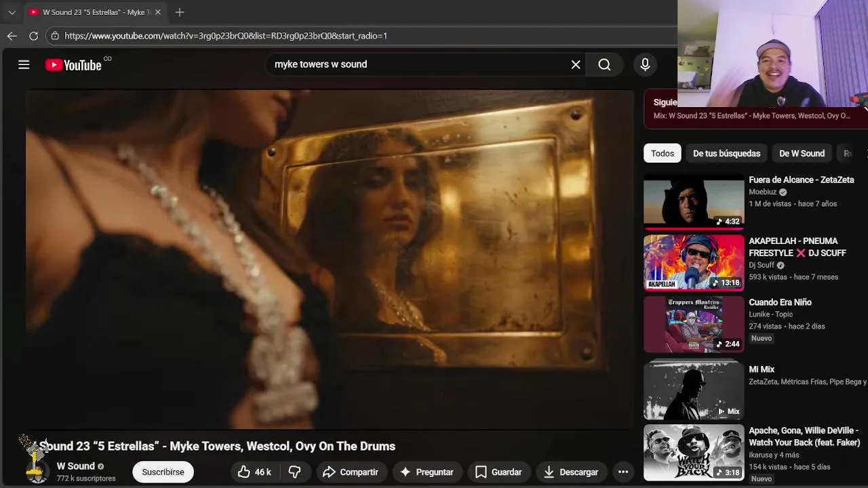
Task: Open the YouTube hamburger guide menu
Action: tap(24, 64)
